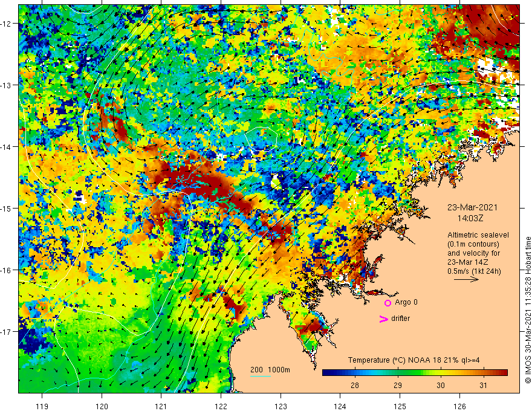Click longitude axis label 126
532x411 pixels.
click(x=459, y=406)
